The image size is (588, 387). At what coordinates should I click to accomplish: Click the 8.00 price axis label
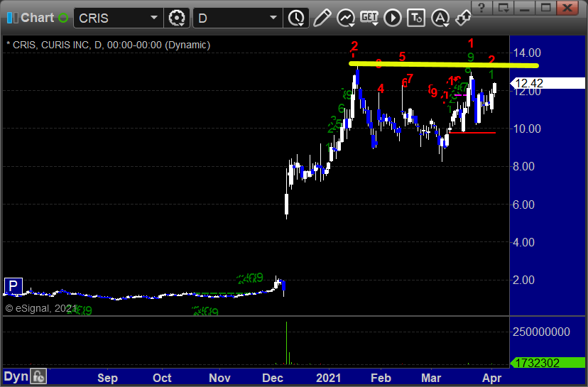523,166
